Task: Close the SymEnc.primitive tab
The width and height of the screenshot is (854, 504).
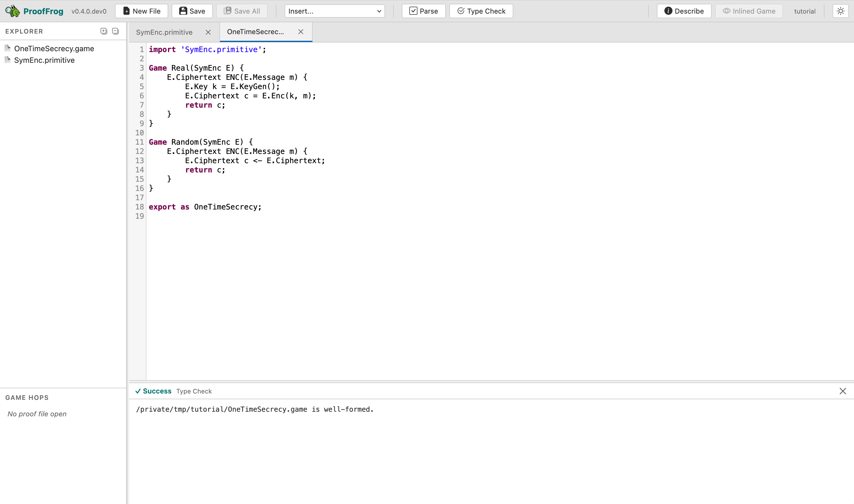Action: click(x=208, y=32)
